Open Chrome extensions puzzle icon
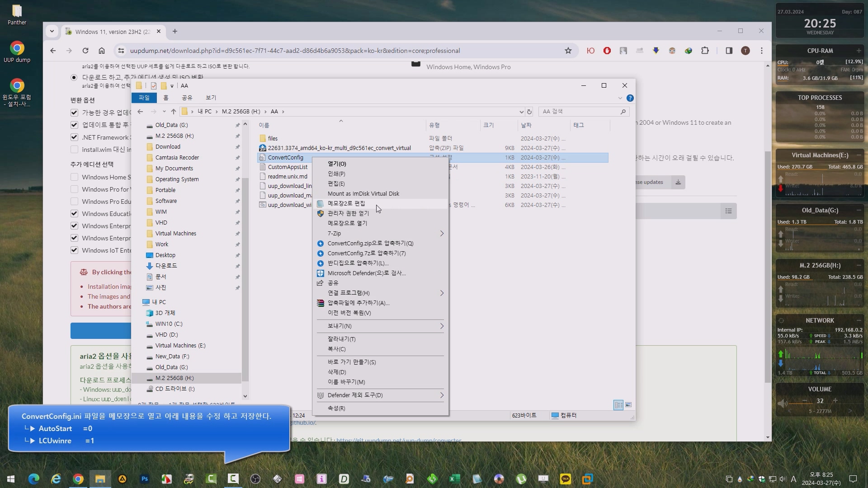Screen dimensions: 868x488 click(x=705, y=51)
